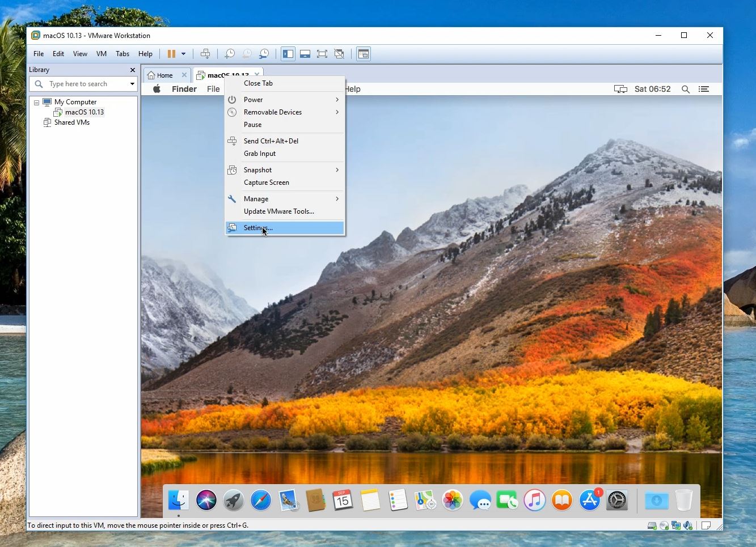Click Finder in the macOS menu bar
This screenshot has height=547, width=756.
(184, 89)
